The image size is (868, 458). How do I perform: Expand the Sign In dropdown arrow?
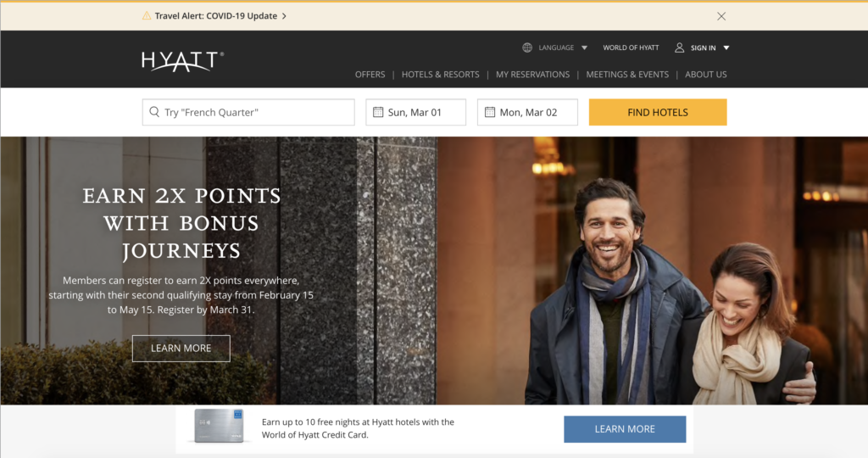tap(726, 47)
